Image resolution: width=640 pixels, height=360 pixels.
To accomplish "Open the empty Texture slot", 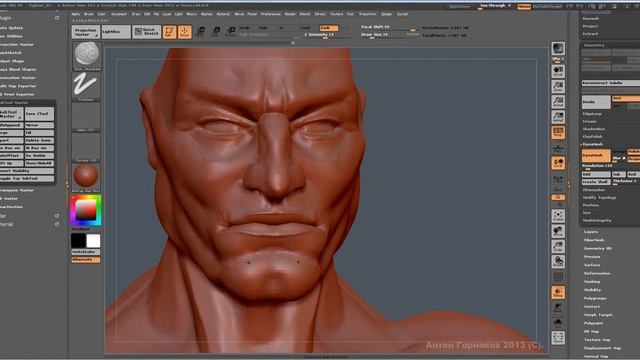I will point(87,148).
